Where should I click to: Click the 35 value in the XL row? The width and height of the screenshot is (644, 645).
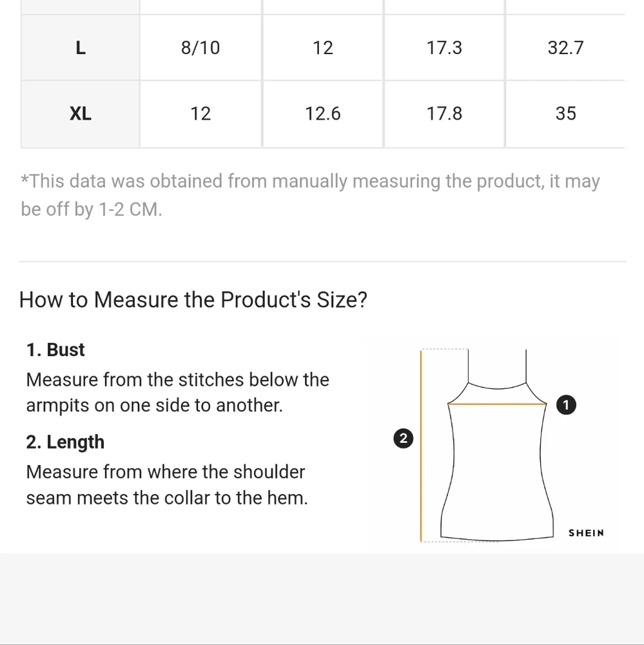pyautogui.click(x=565, y=114)
